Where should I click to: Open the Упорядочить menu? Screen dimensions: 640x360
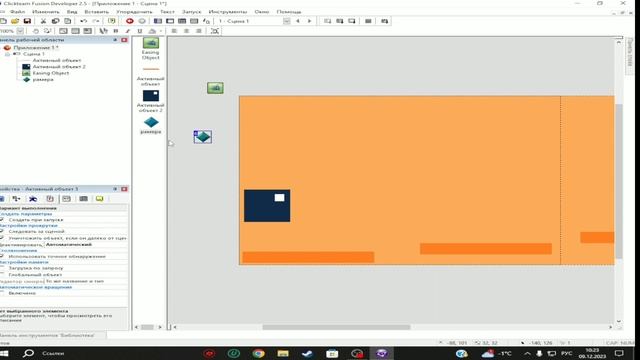coord(134,12)
